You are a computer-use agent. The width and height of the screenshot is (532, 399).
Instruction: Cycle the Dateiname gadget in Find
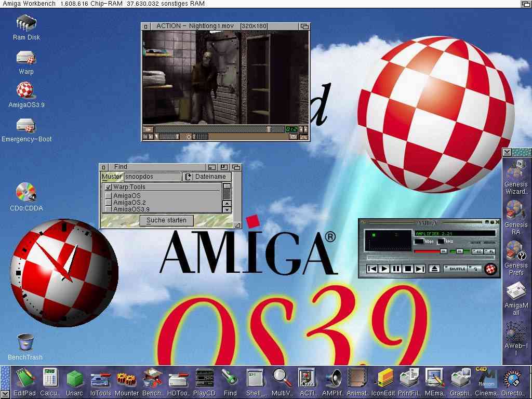(x=208, y=176)
